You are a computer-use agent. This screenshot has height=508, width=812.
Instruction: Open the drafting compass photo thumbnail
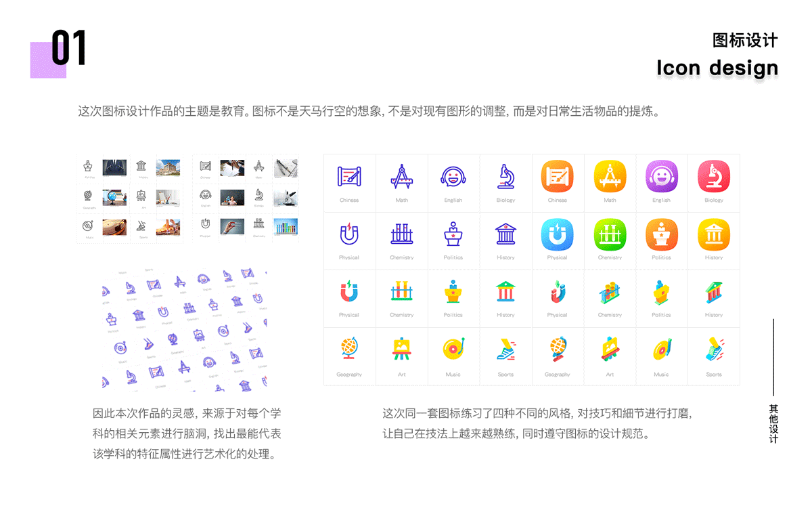click(x=286, y=167)
